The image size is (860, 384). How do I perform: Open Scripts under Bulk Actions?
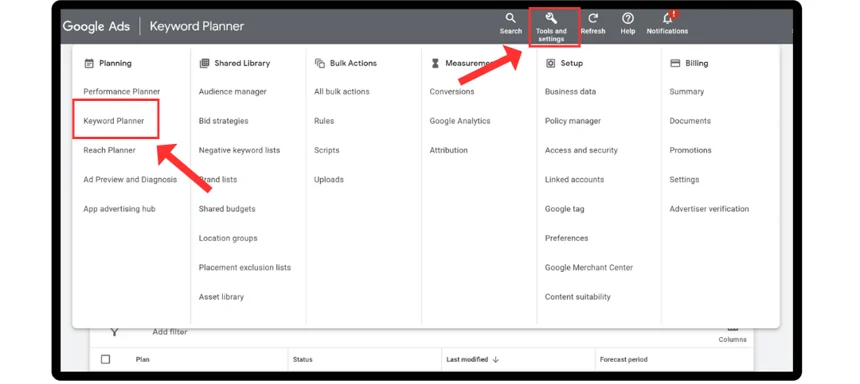(x=326, y=150)
